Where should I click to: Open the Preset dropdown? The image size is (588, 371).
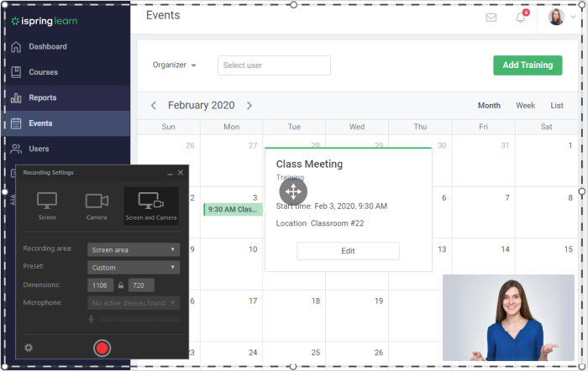(134, 268)
